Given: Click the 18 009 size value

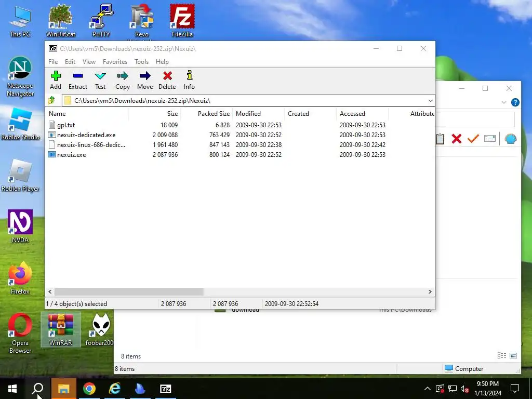Looking at the screenshot, I should 169,125.
